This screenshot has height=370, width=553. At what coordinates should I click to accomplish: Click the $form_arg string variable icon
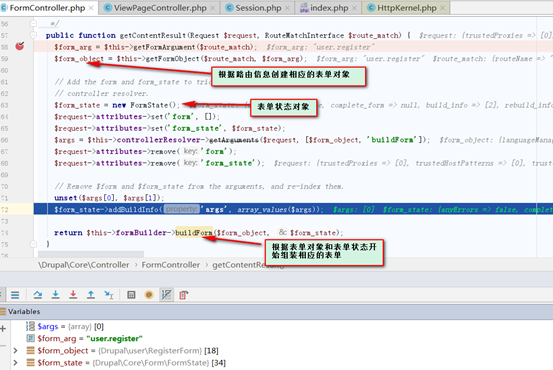point(31,338)
